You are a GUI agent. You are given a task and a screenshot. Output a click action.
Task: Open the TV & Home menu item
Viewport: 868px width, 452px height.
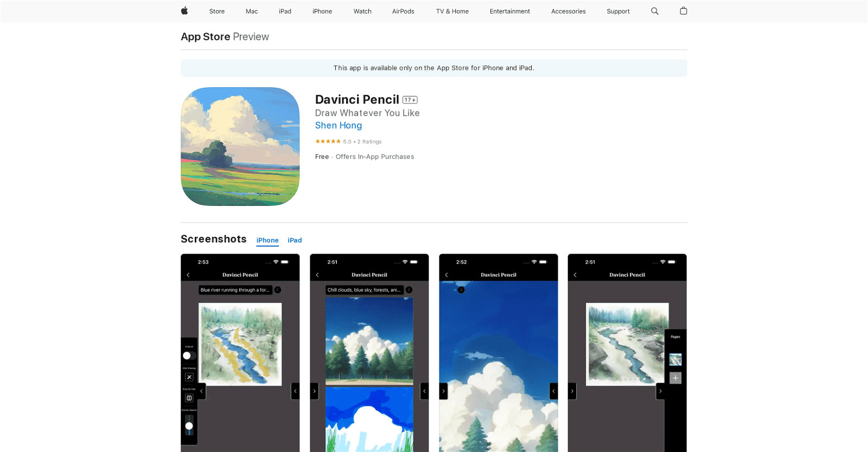tap(452, 11)
